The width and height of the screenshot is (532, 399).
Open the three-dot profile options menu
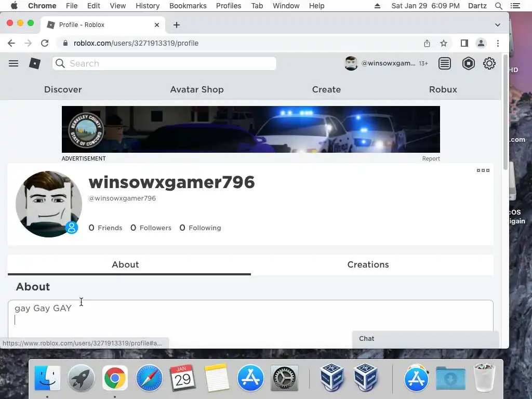483,170
